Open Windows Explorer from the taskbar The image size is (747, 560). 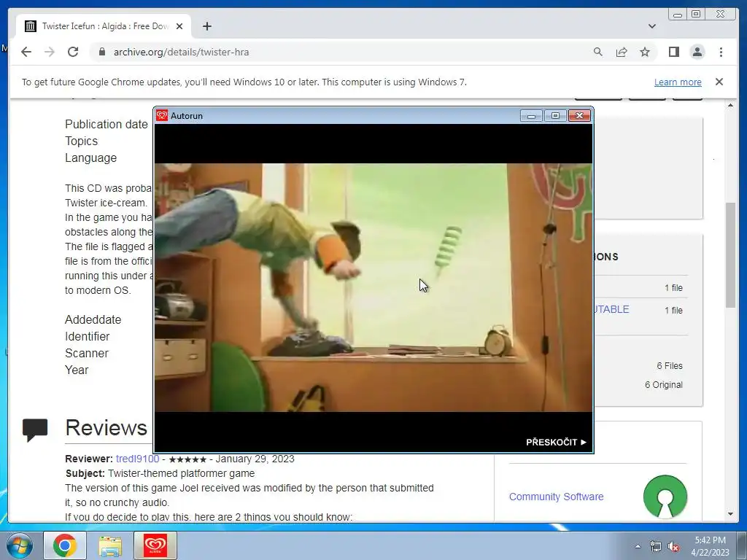click(110, 545)
